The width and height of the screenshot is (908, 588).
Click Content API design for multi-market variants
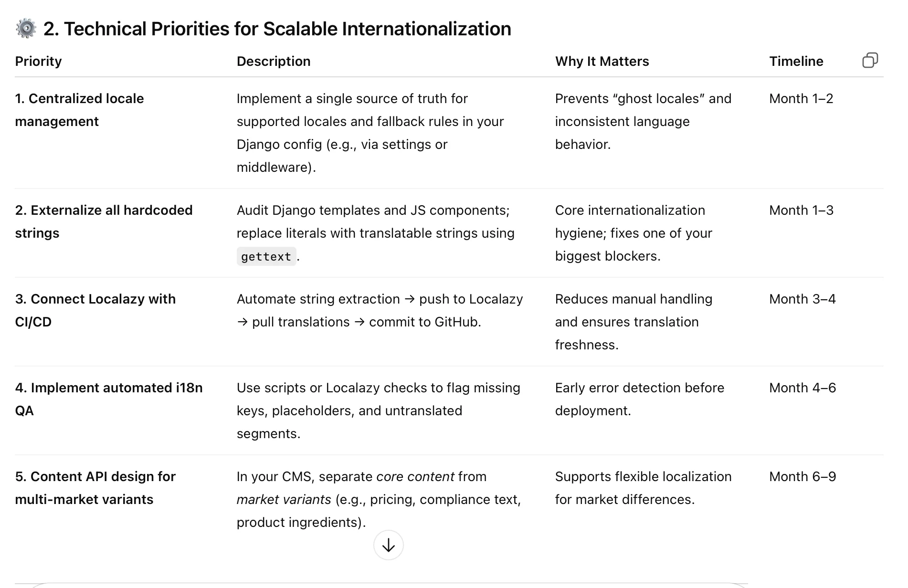click(x=95, y=488)
